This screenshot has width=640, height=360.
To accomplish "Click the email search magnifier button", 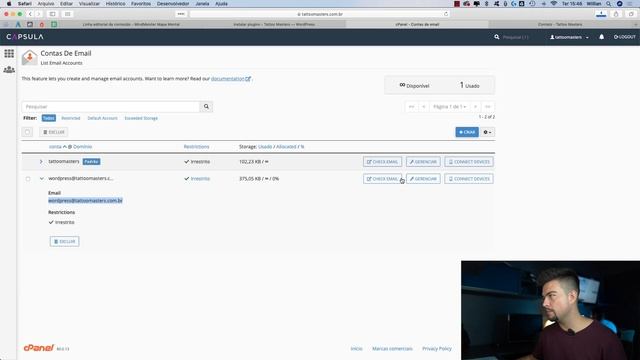I will coord(206,107).
